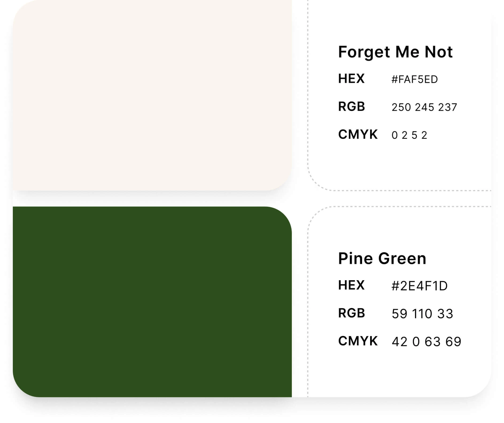Click the Forget Me Not cream color swatch
The image size is (504, 423).
152,95
